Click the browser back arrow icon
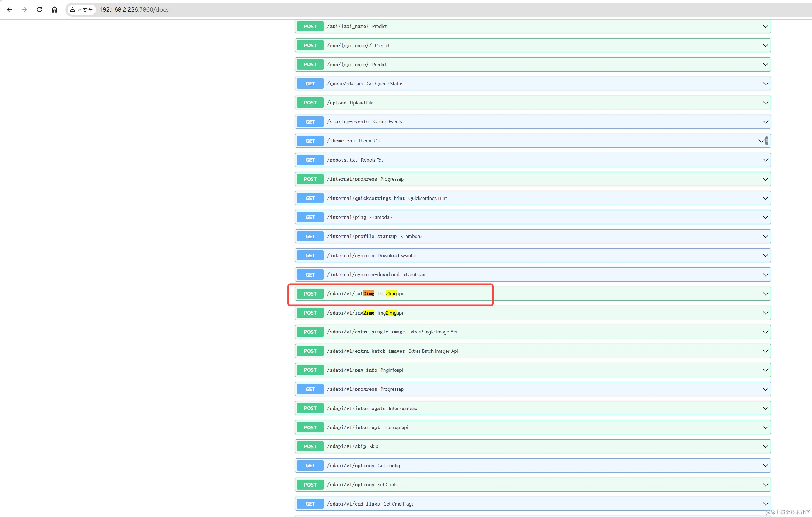 tap(9, 9)
